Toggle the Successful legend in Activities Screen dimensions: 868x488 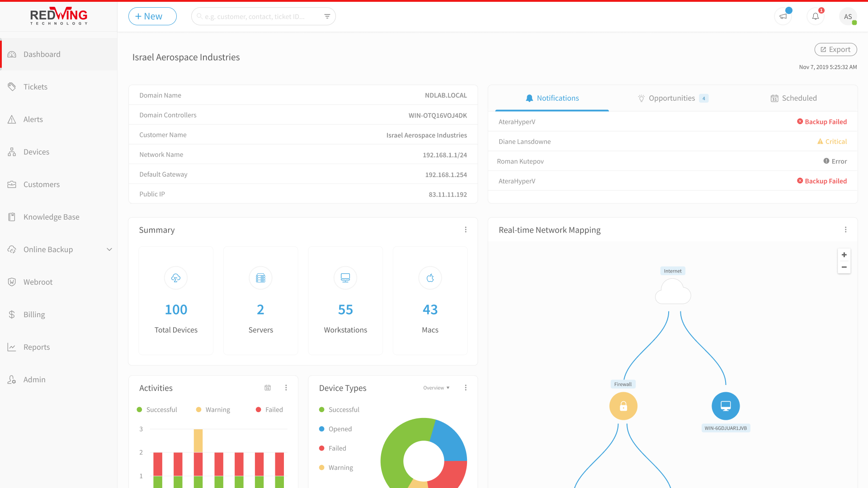pos(157,409)
